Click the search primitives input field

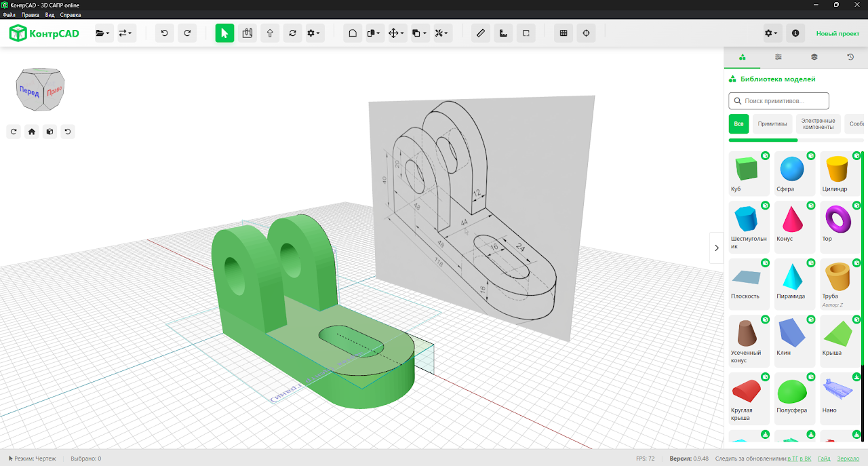[x=779, y=101]
